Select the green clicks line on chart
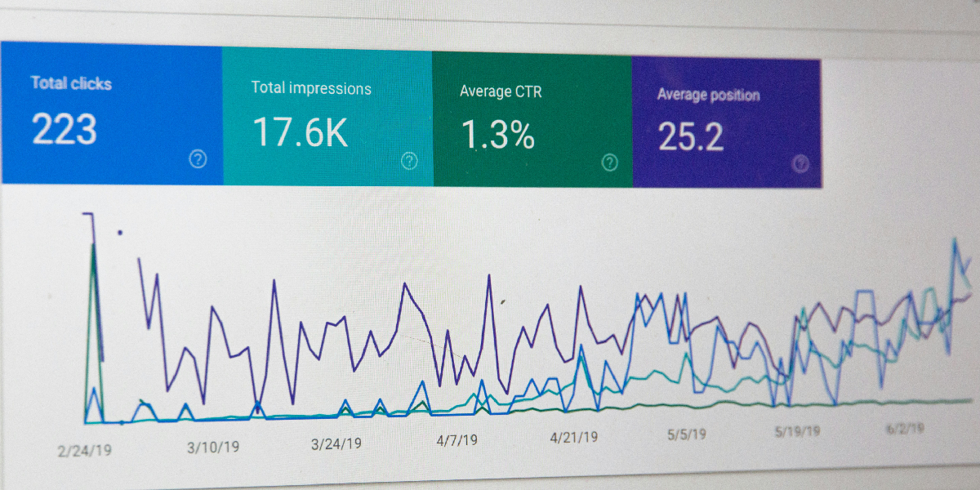 tap(653, 406)
